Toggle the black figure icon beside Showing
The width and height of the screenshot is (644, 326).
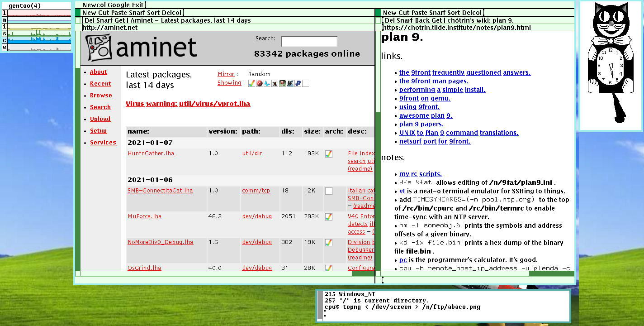click(275, 83)
